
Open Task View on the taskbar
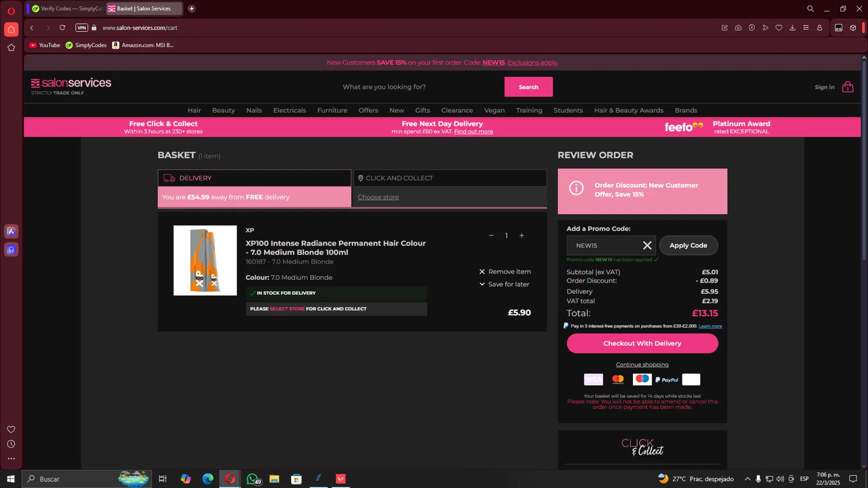tap(163, 479)
